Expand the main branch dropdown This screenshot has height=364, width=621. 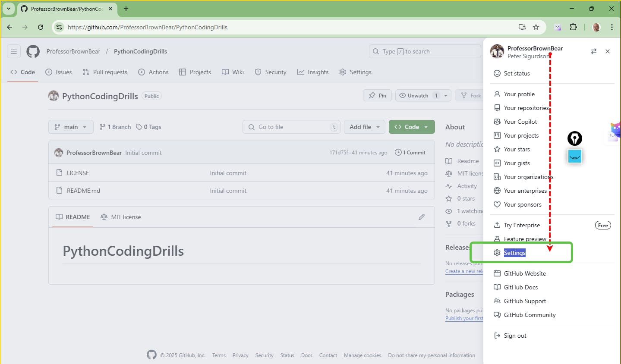click(x=71, y=127)
